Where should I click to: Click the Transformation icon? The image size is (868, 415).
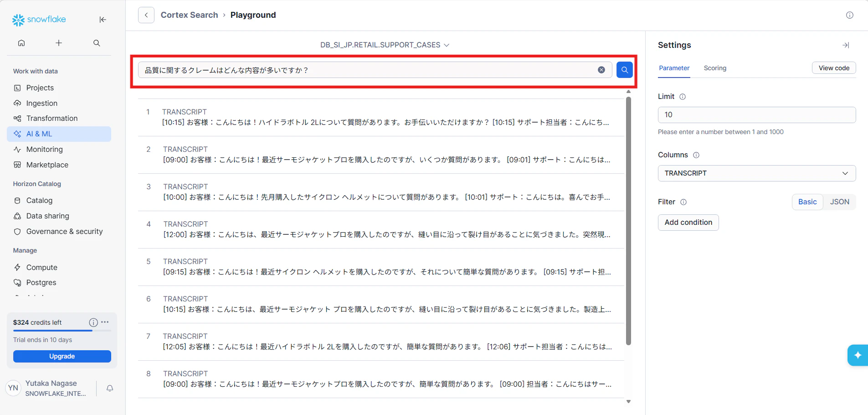coord(17,119)
